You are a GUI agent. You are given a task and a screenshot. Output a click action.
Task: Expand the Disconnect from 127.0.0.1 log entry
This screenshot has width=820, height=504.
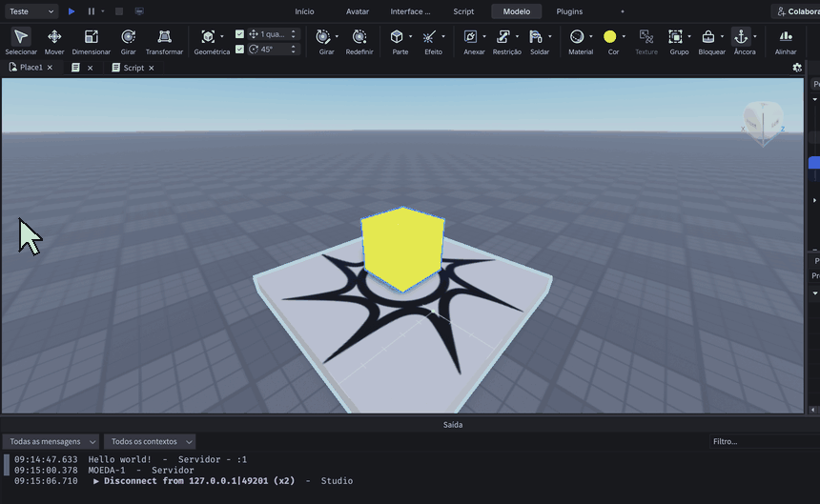(x=96, y=481)
